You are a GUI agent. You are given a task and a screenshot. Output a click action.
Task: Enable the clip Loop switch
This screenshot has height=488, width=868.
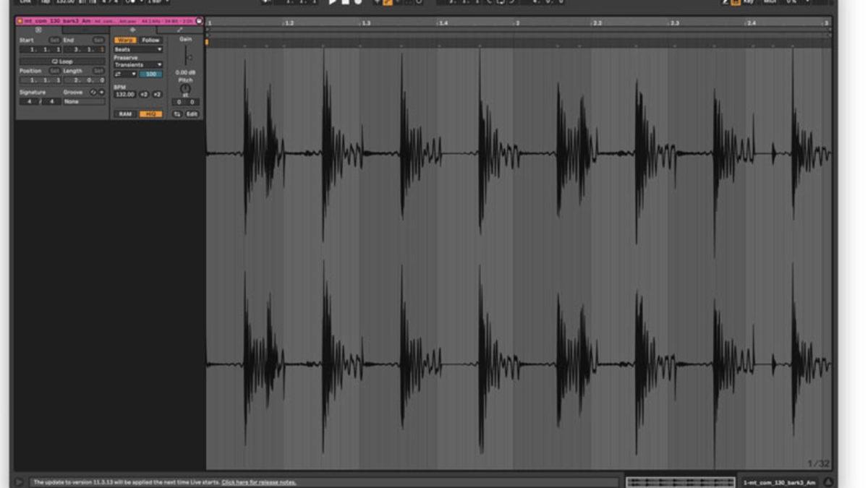[62, 61]
